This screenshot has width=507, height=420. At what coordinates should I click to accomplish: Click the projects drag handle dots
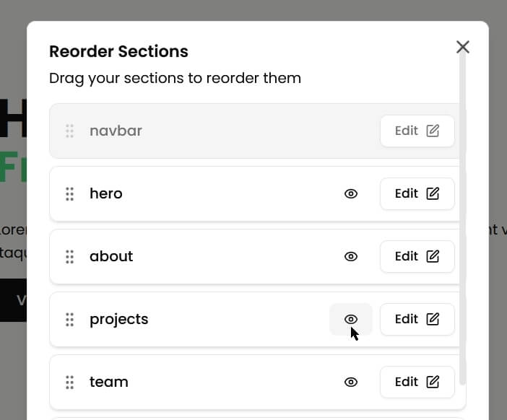pyautogui.click(x=69, y=319)
